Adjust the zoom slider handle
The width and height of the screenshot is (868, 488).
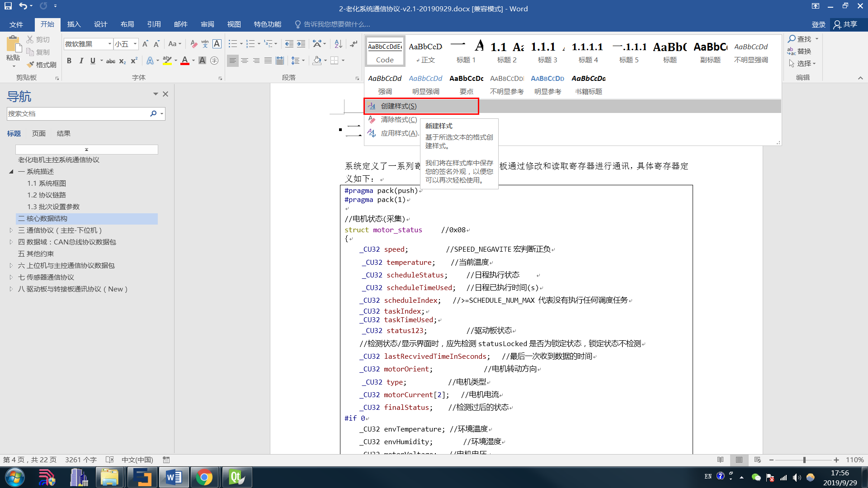[804, 460]
